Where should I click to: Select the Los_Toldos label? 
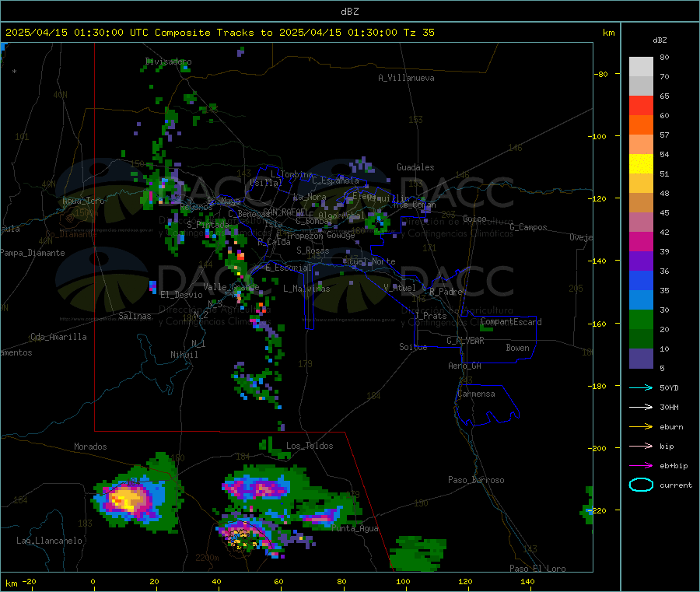point(310,446)
